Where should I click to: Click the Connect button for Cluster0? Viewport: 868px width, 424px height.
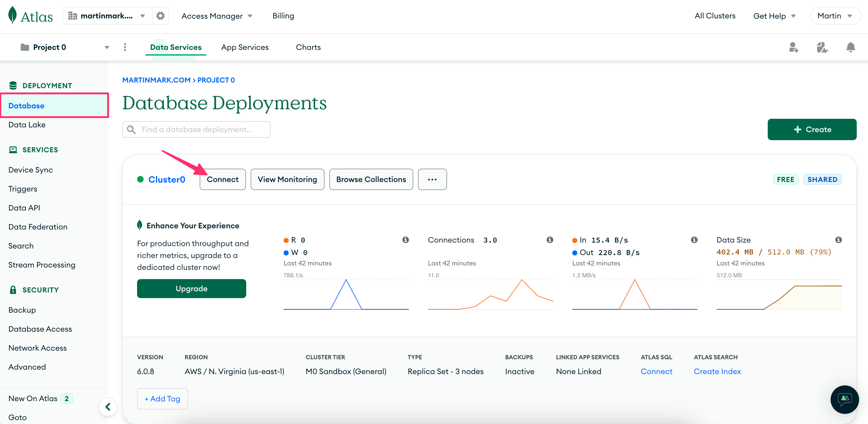point(223,179)
